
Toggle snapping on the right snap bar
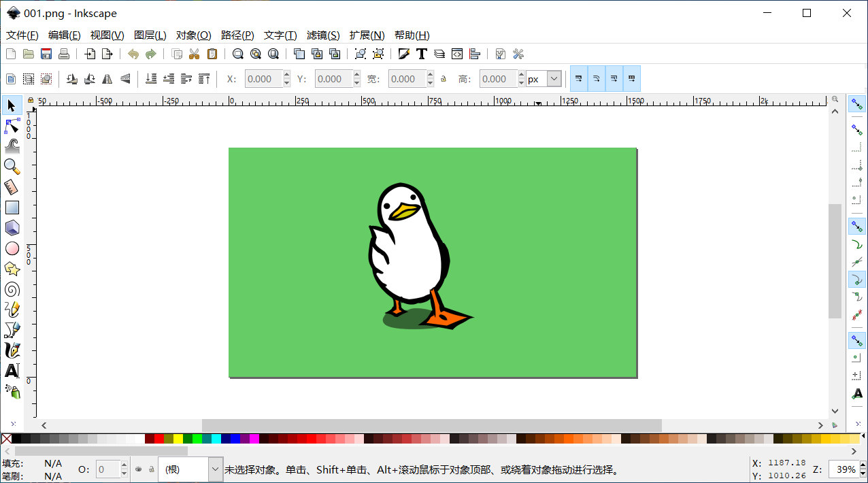click(856, 103)
